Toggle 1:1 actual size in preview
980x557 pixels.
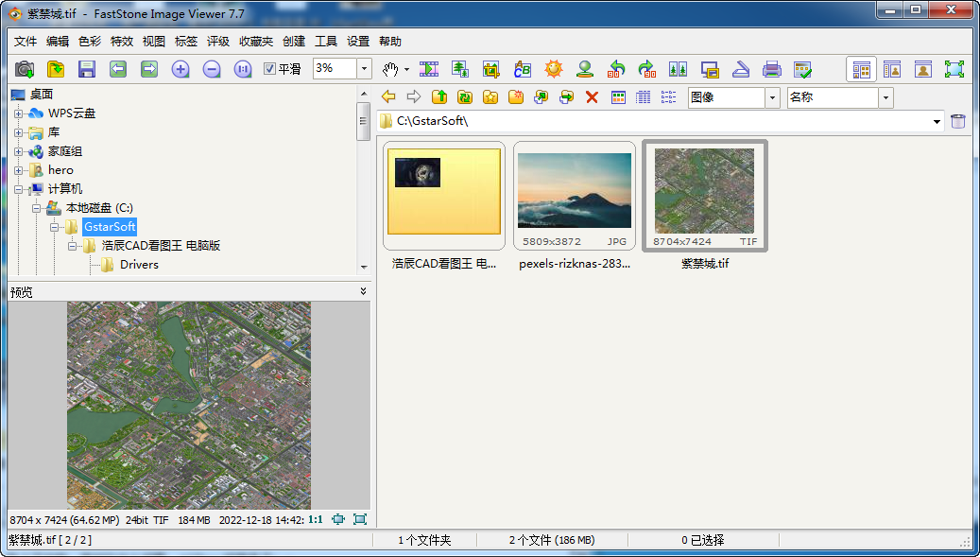click(x=315, y=519)
